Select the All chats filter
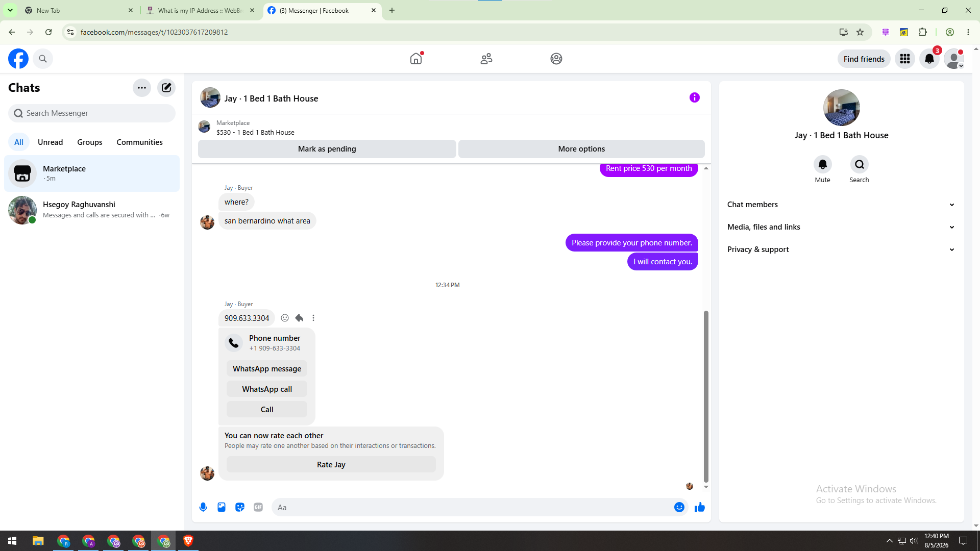The image size is (980, 551). (x=19, y=142)
